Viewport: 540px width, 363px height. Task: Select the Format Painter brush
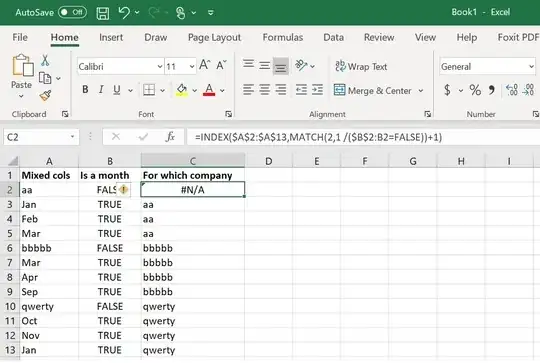click(x=45, y=95)
